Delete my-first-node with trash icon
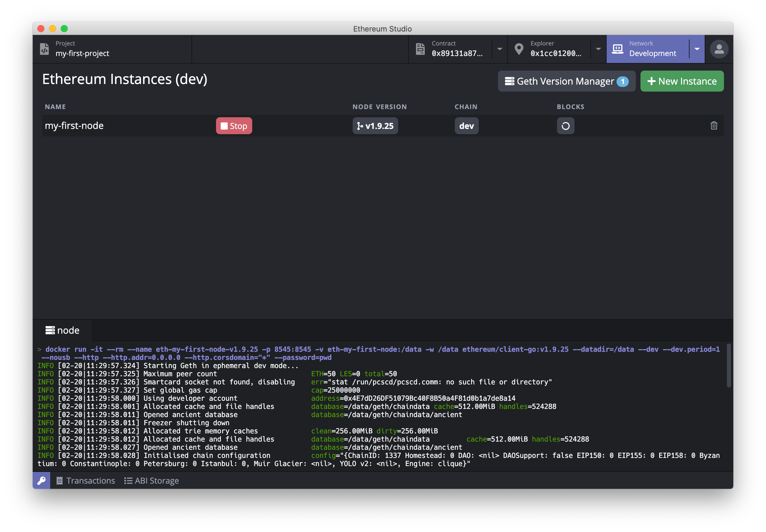This screenshot has width=766, height=532. click(714, 126)
